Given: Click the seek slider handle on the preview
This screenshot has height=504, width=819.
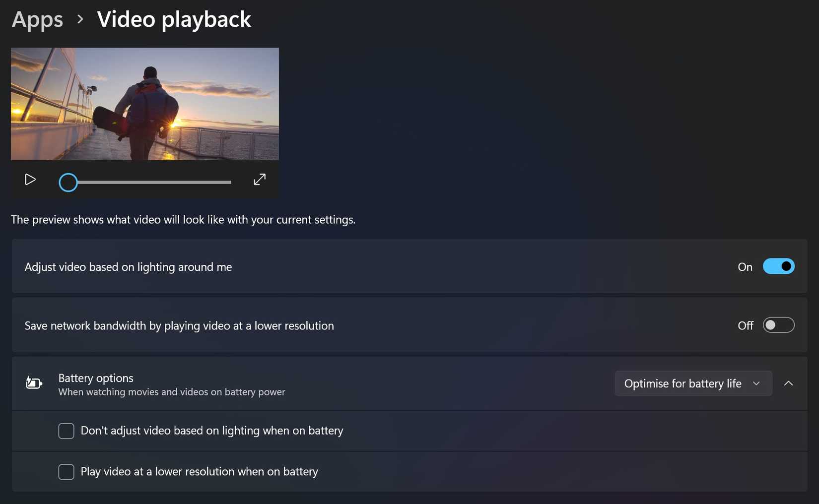Looking at the screenshot, I should point(68,182).
